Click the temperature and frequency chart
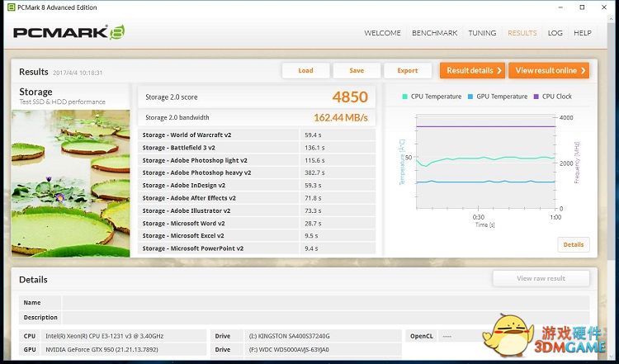The image size is (619, 364). (x=485, y=162)
